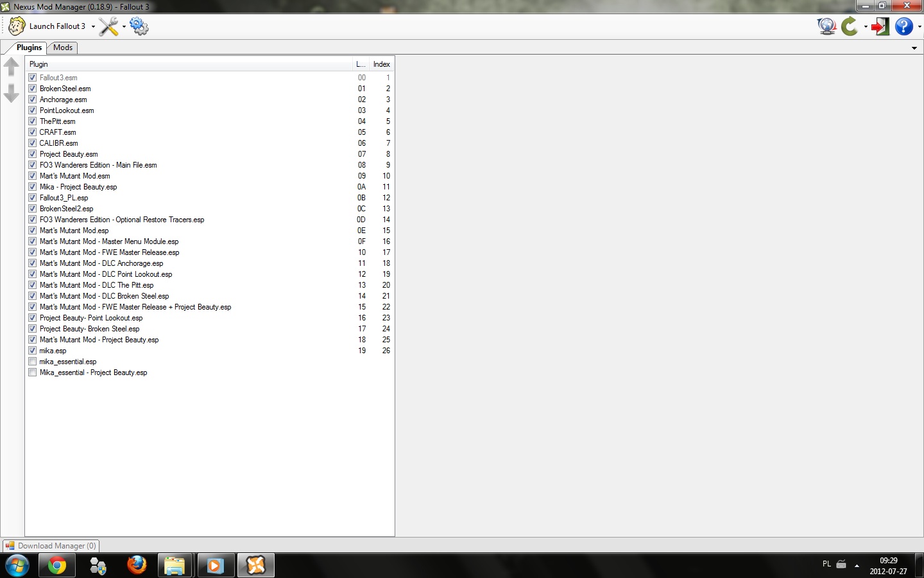This screenshot has height=578, width=924.
Task: Open the blue question mark help icon
Action: [x=903, y=26]
